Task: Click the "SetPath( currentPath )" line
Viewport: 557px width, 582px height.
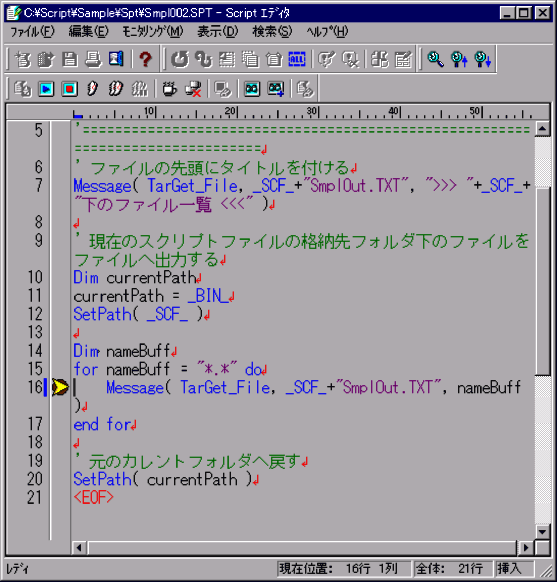Action: click(166, 479)
